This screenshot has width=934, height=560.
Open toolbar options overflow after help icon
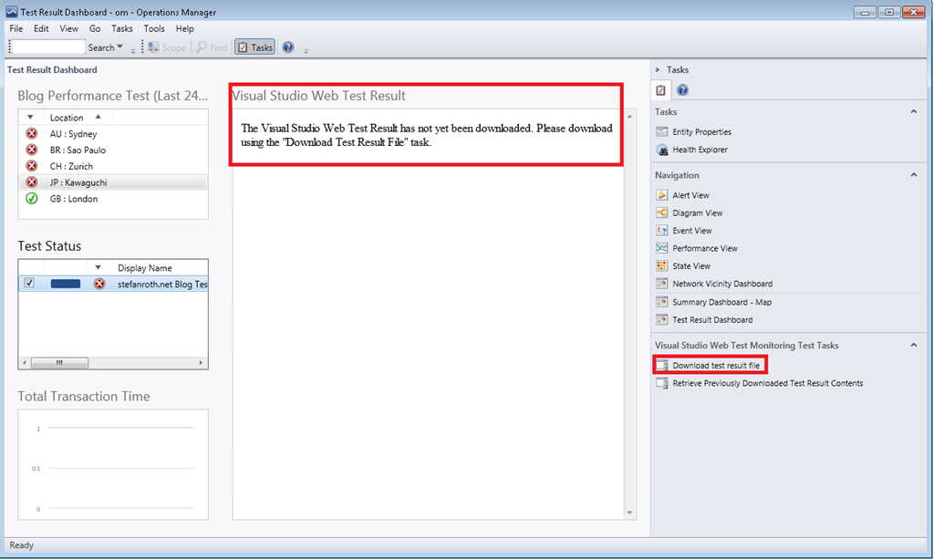tap(306, 51)
